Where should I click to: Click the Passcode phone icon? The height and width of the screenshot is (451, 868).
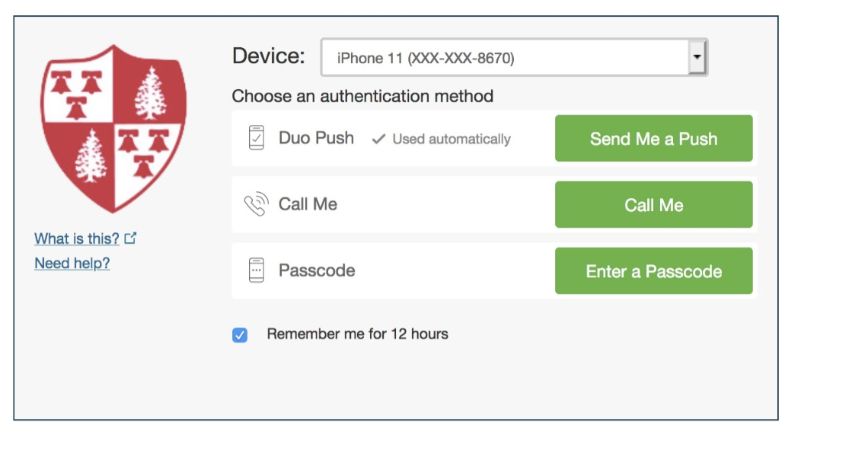coord(257,270)
